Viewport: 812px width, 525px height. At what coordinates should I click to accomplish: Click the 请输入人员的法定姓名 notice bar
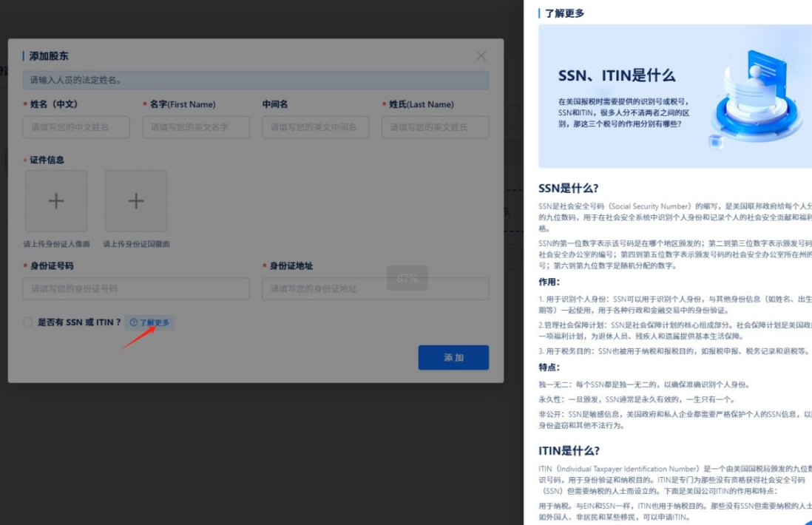click(x=256, y=81)
